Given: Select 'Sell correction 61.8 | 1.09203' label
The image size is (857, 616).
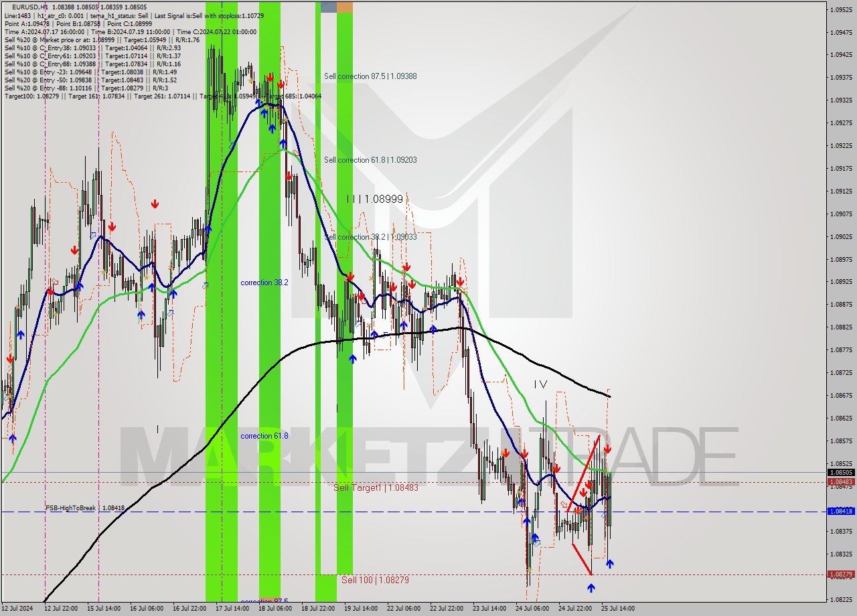Looking at the screenshot, I should [x=370, y=160].
